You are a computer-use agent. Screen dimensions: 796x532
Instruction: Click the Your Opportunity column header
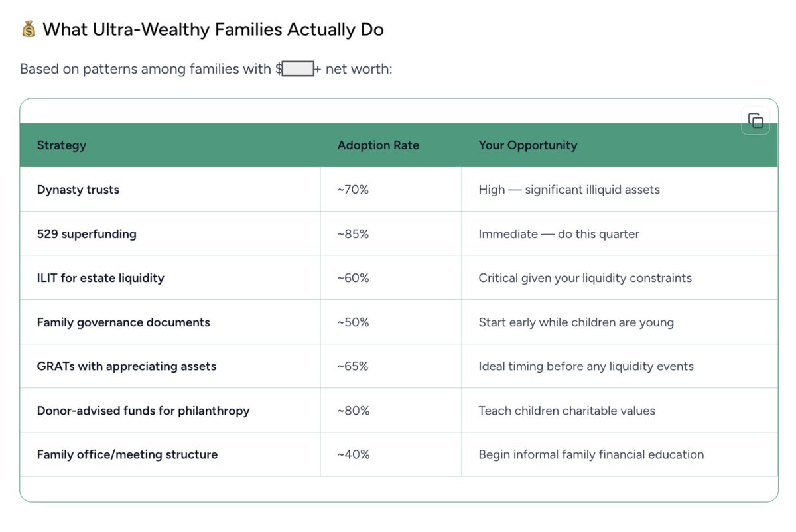[528, 145]
